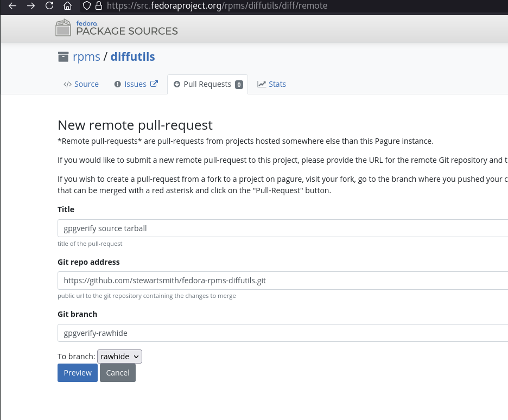Follow the rpms namespace link
The width and height of the screenshot is (508, 420).
pyautogui.click(x=86, y=56)
